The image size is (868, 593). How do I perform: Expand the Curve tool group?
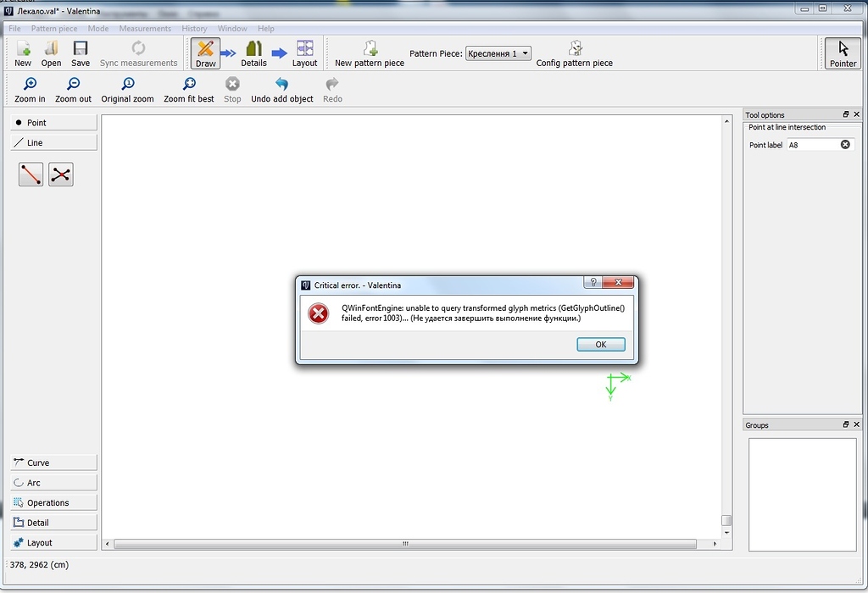(53, 463)
